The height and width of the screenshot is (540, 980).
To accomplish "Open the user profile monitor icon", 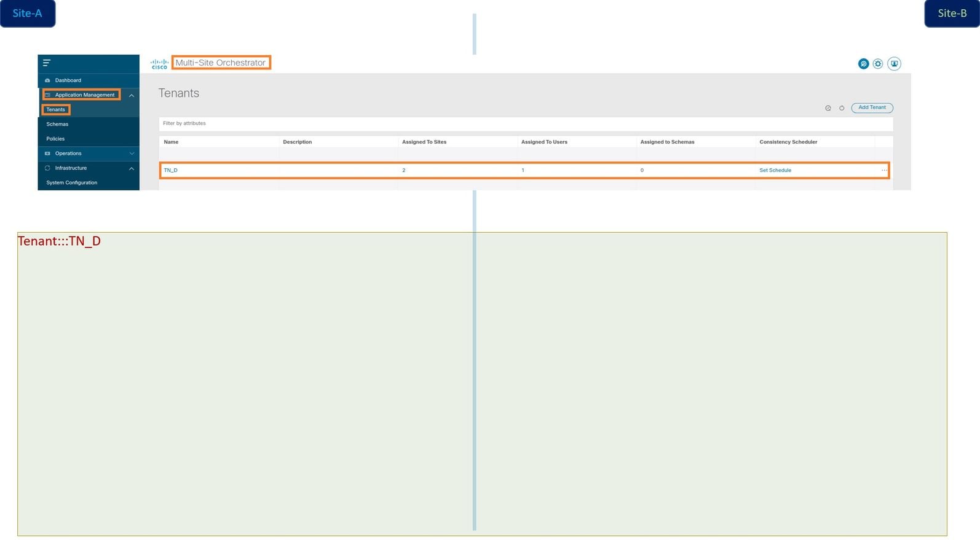I will click(894, 64).
